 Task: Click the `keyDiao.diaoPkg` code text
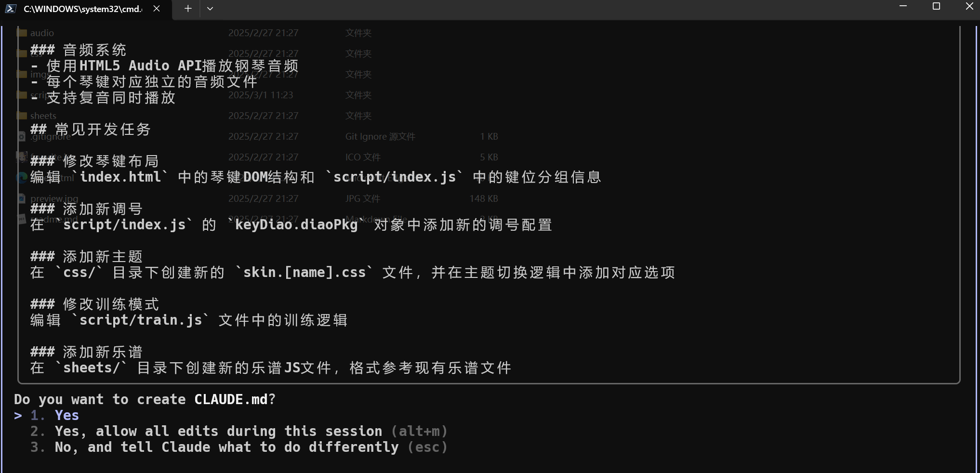[296, 224]
